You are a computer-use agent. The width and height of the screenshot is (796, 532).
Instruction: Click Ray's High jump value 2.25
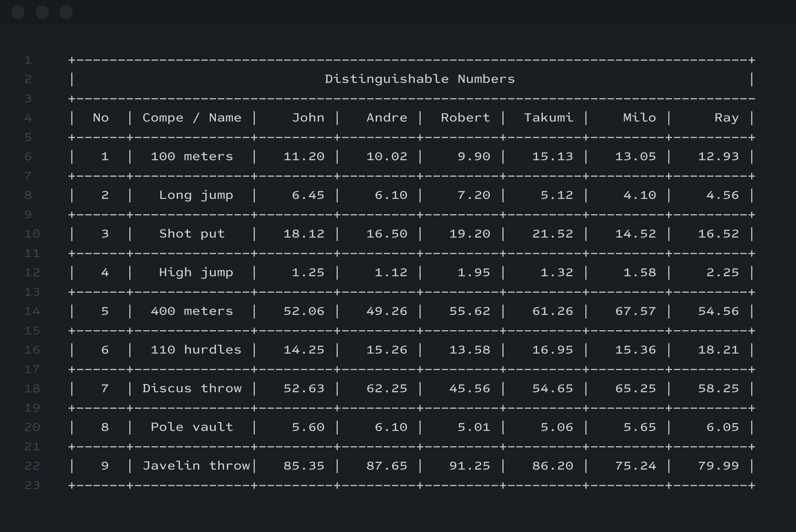coord(723,273)
